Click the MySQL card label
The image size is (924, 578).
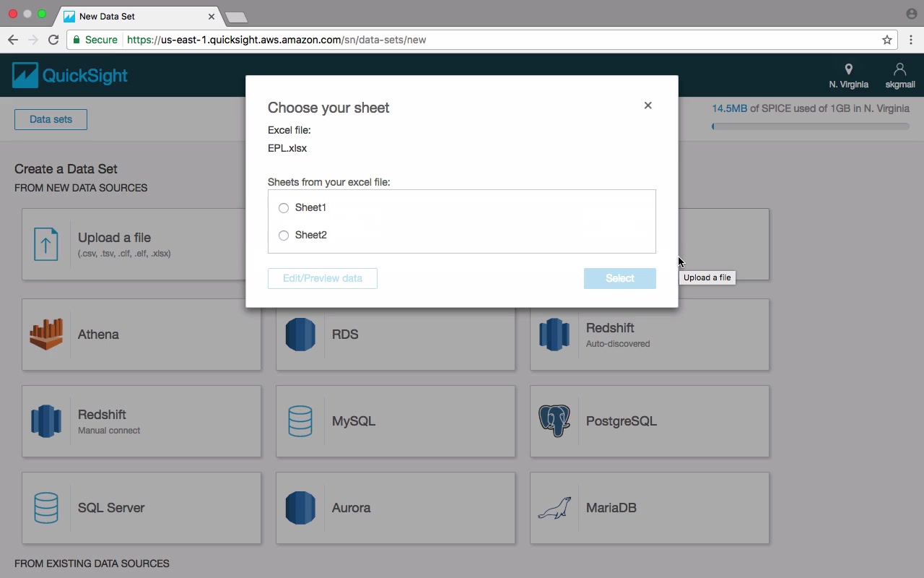(354, 421)
